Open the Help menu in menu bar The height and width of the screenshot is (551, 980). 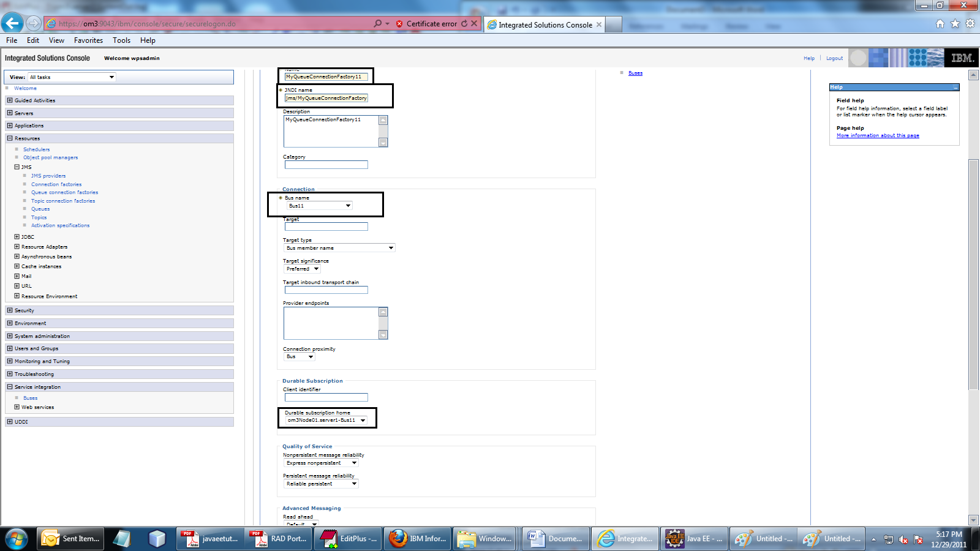(x=148, y=40)
